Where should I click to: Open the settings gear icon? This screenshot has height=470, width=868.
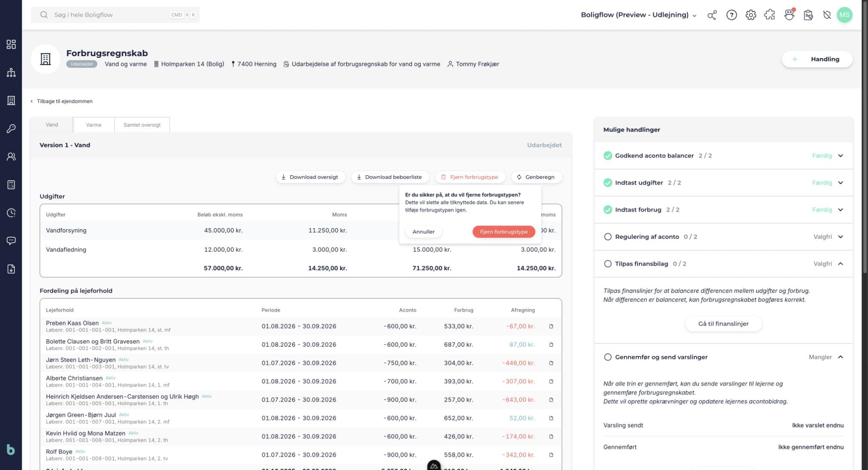pyautogui.click(x=751, y=15)
